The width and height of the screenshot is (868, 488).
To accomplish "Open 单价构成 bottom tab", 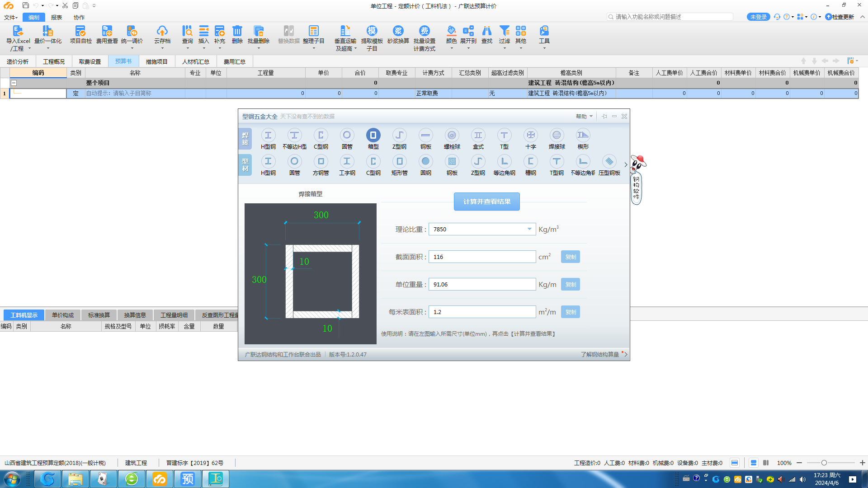I will 62,315.
